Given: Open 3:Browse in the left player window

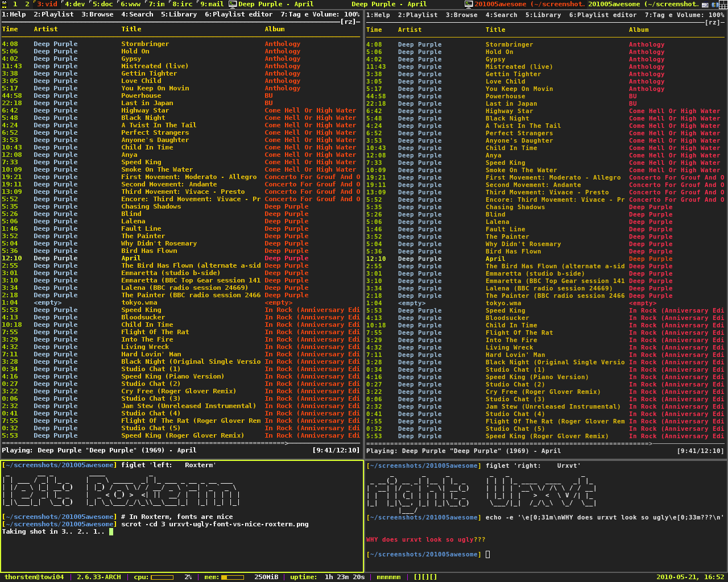Looking at the screenshot, I should (x=97, y=14).
